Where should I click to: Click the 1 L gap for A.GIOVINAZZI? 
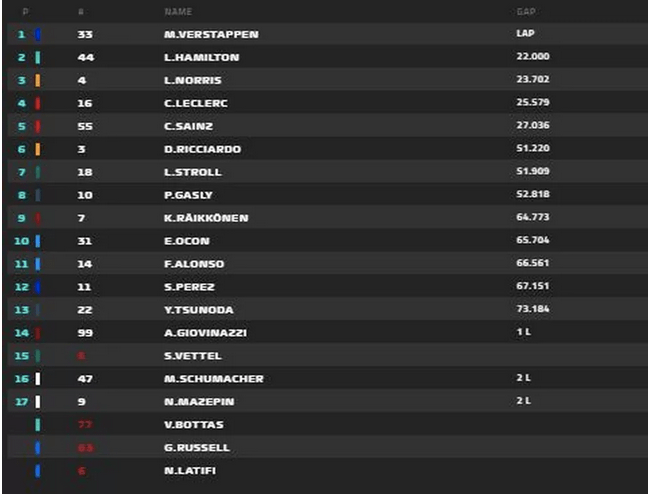(x=523, y=332)
